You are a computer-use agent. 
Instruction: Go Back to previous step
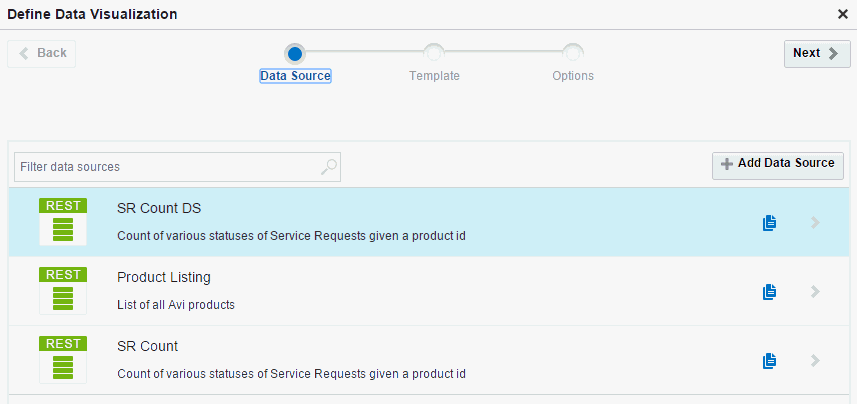click(42, 54)
